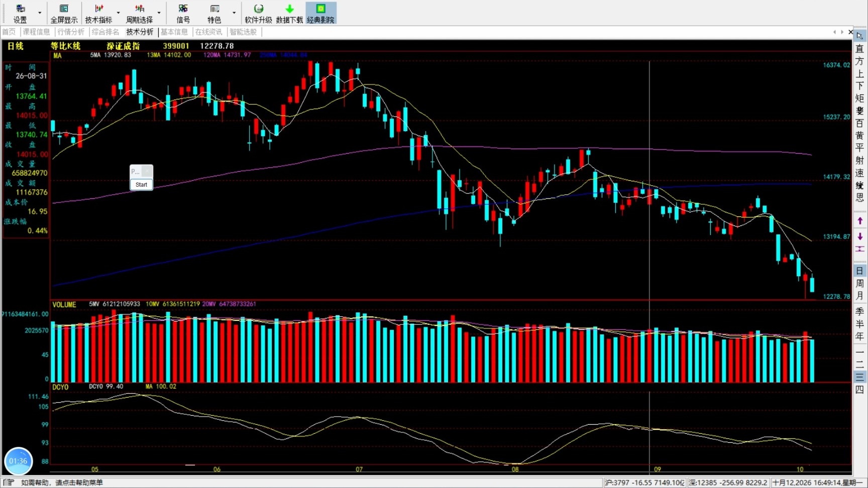Screen dimensions: 868x488
Task: Open the 基本信息 tab
Action: point(174,32)
